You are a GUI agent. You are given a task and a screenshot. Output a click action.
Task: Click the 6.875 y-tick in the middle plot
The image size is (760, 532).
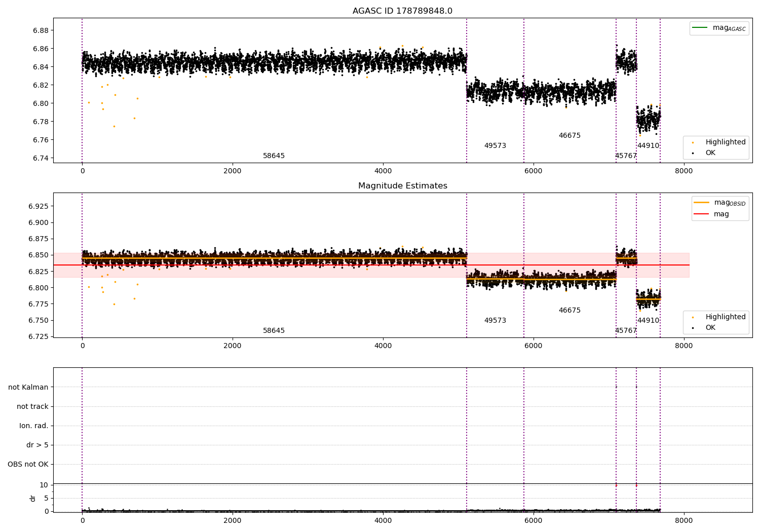point(39,239)
